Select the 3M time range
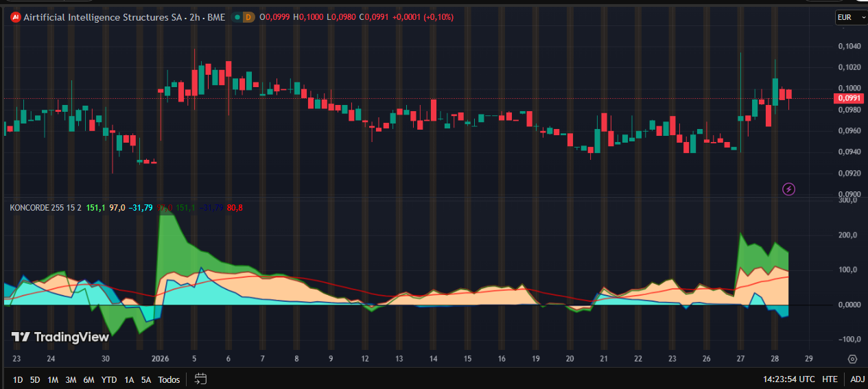The width and height of the screenshot is (868, 389). click(x=71, y=379)
